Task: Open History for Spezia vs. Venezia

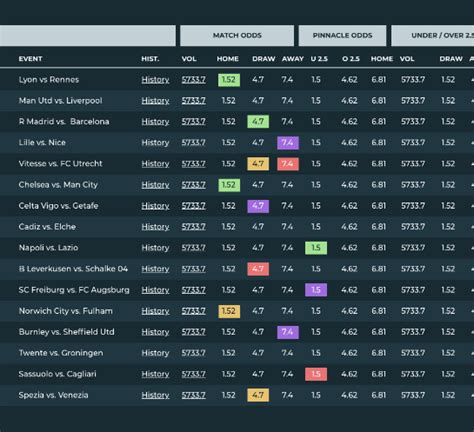Action: coord(155,395)
